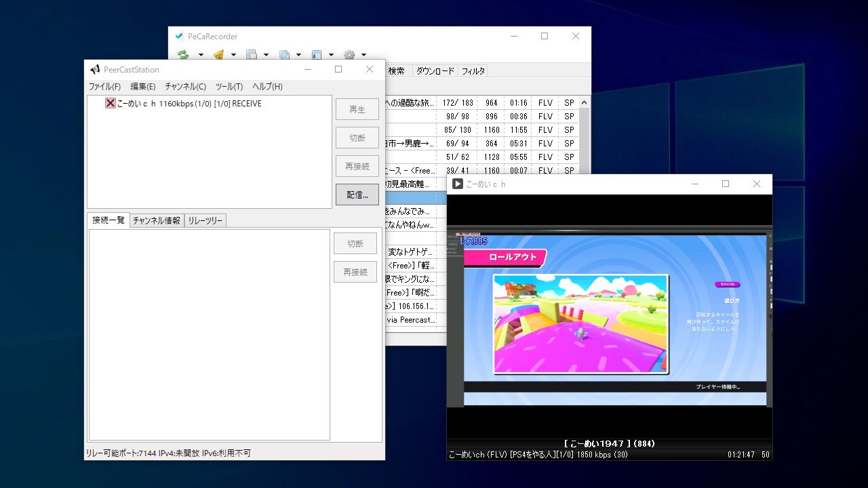Viewport: 868px width, 488px height.
Task: Switch to the 接続一覧 tab
Action: coord(108,220)
